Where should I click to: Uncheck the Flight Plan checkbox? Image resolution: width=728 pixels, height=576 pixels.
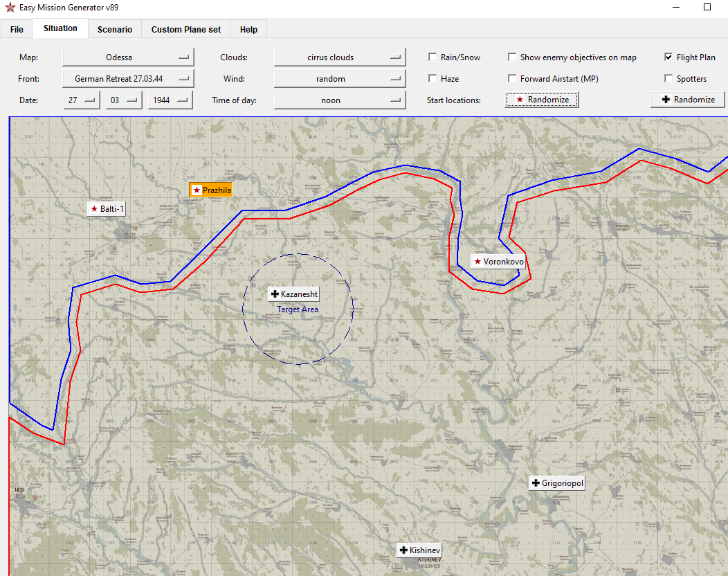668,57
